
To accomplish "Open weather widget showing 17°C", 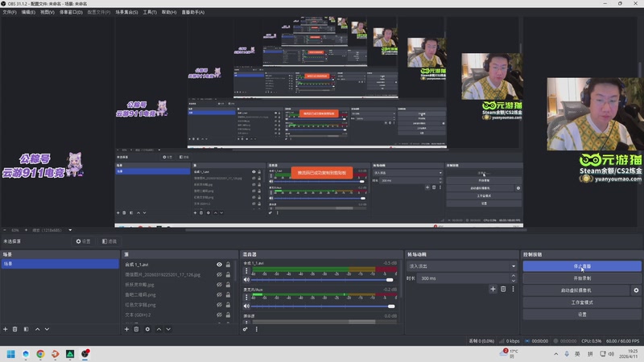I will tap(510, 353).
